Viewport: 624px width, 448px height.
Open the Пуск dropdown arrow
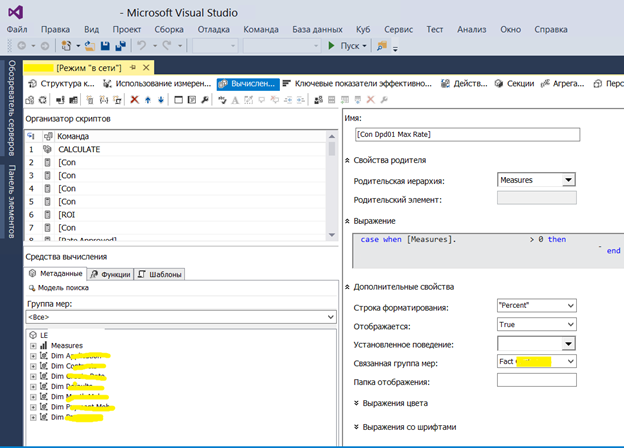point(364,46)
